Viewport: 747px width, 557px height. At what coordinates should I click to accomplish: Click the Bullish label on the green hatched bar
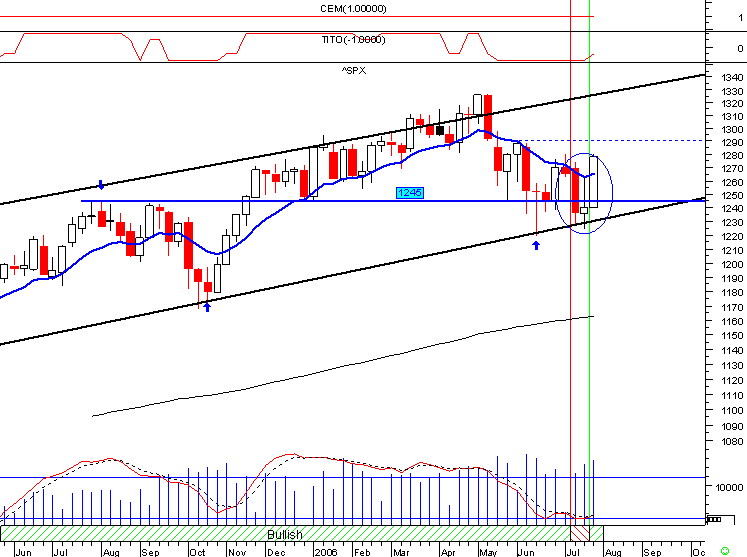[284, 535]
